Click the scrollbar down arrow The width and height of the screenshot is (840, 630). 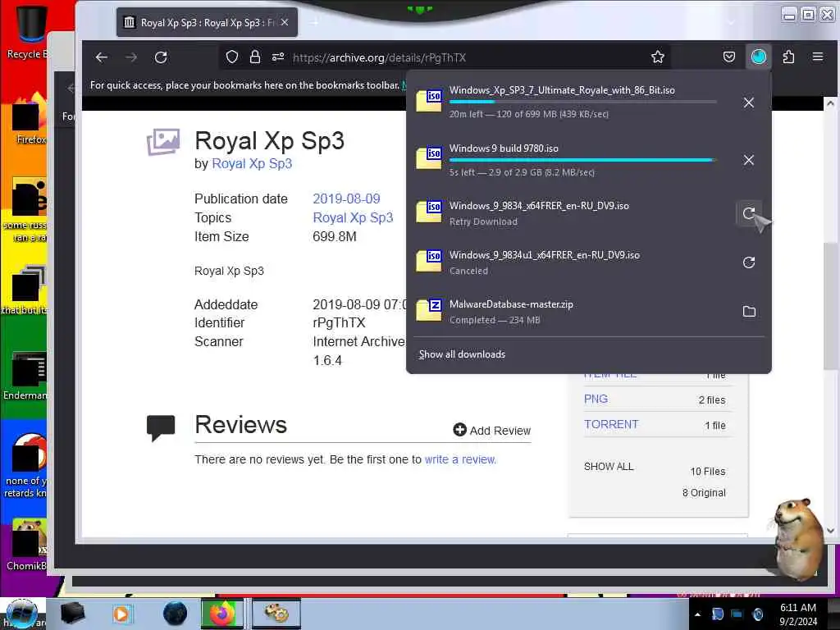click(830, 531)
